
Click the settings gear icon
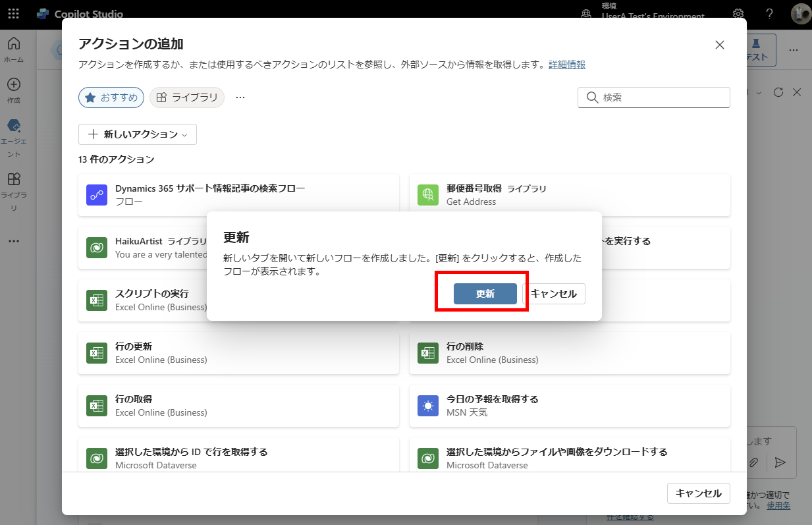(739, 14)
